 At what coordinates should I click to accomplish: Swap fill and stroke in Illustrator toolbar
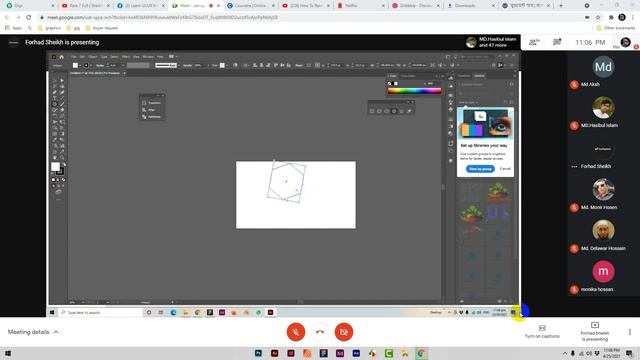point(64,164)
